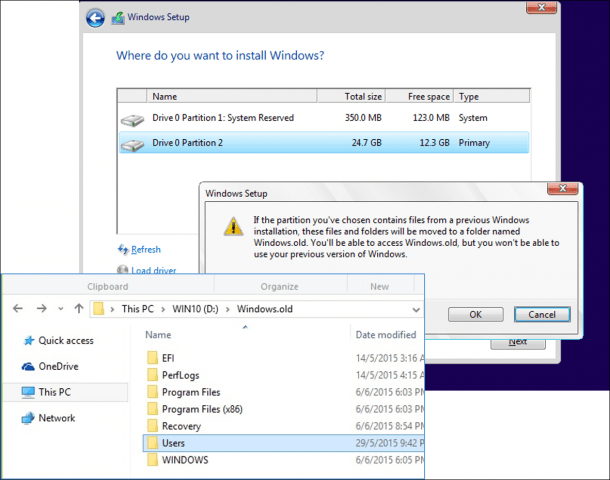
Task: Click the Users folder icon
Action: tap(152, 443)
